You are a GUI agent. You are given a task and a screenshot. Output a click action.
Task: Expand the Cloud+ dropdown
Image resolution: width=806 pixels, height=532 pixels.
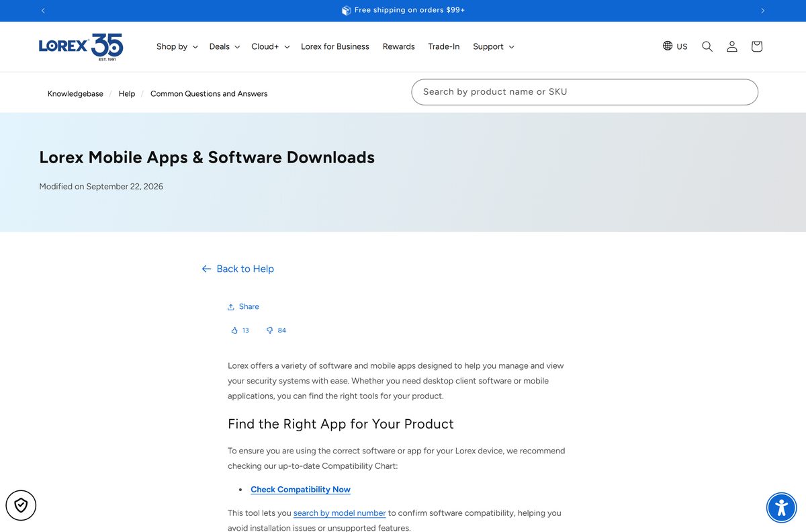point(271,46)
